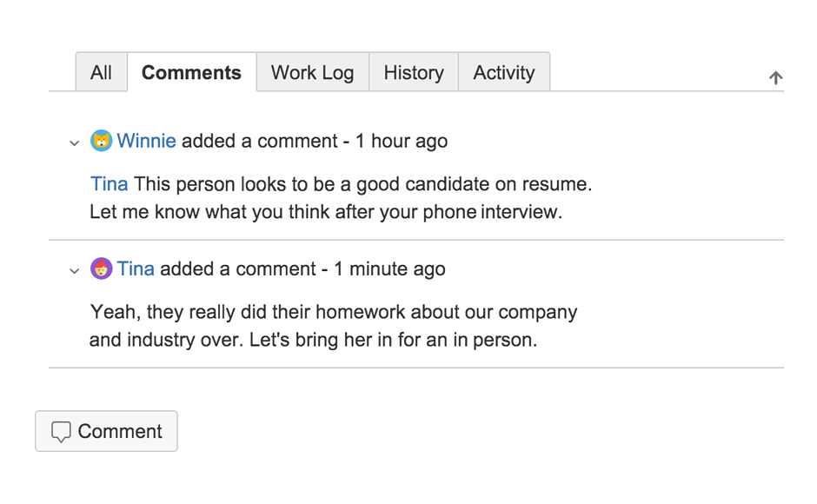Go to the Activity tab
Screen dimensions: 817x504
504,72
